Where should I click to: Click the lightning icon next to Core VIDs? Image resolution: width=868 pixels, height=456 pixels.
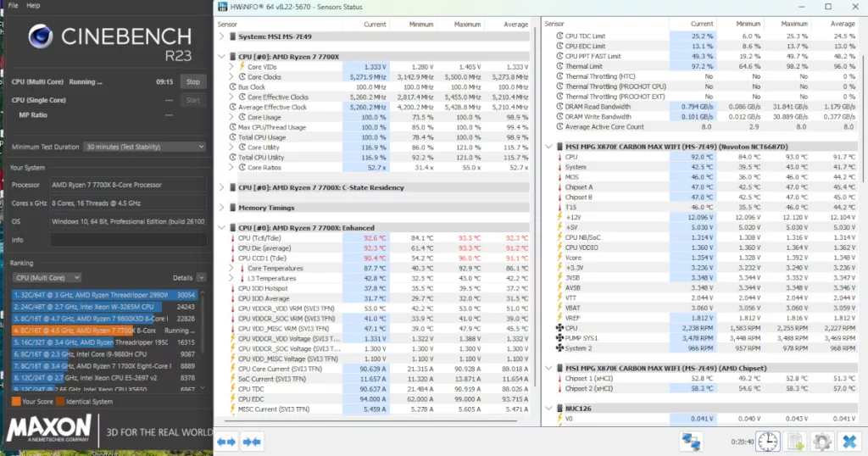242,66
